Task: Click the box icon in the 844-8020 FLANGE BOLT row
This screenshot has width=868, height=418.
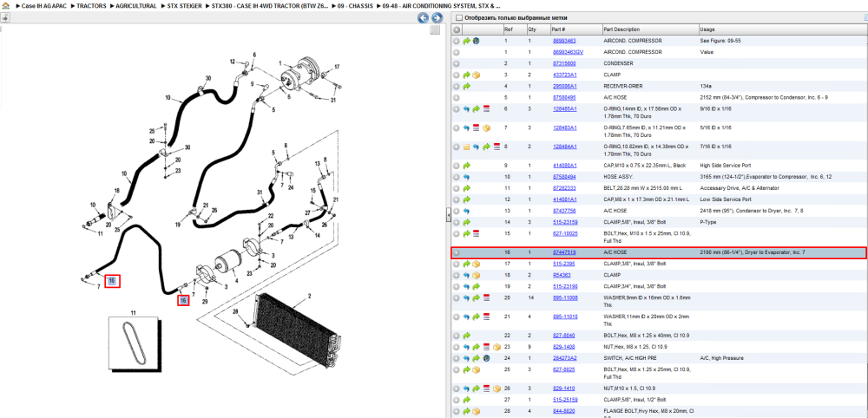Action: coord(476,411)
